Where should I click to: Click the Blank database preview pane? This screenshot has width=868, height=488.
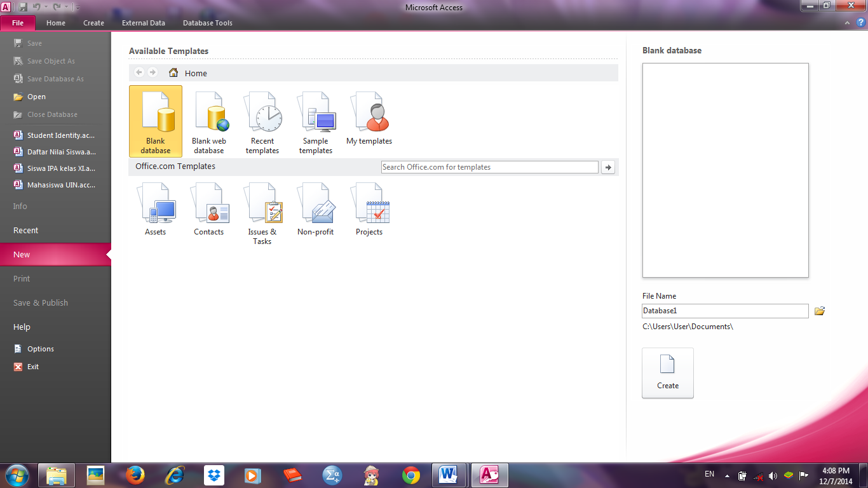725,170
